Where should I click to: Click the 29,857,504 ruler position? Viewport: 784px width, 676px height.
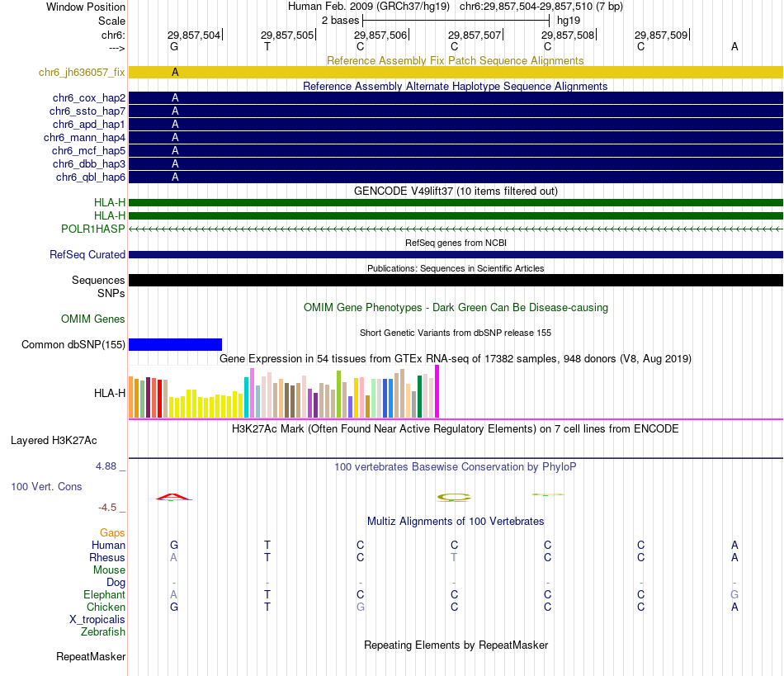click(194, 35)
